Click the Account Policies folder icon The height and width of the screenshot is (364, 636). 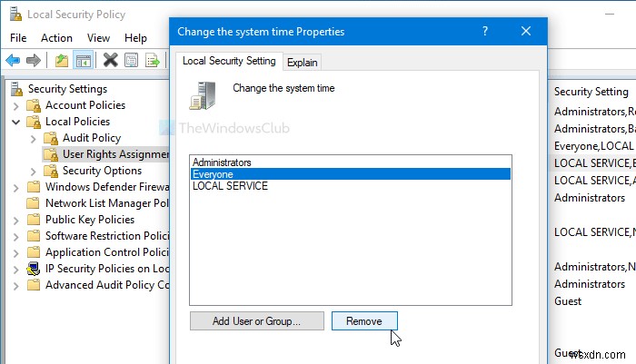click(x=34, y=105)
